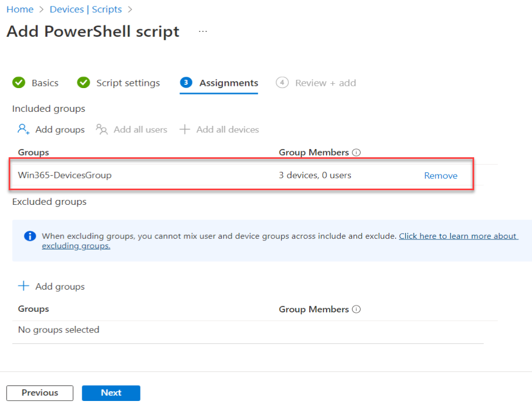Open the ellipsis menu beside Add PowerShell script
532x408 pixels.
pyautogui.click(x=203, y=31)
